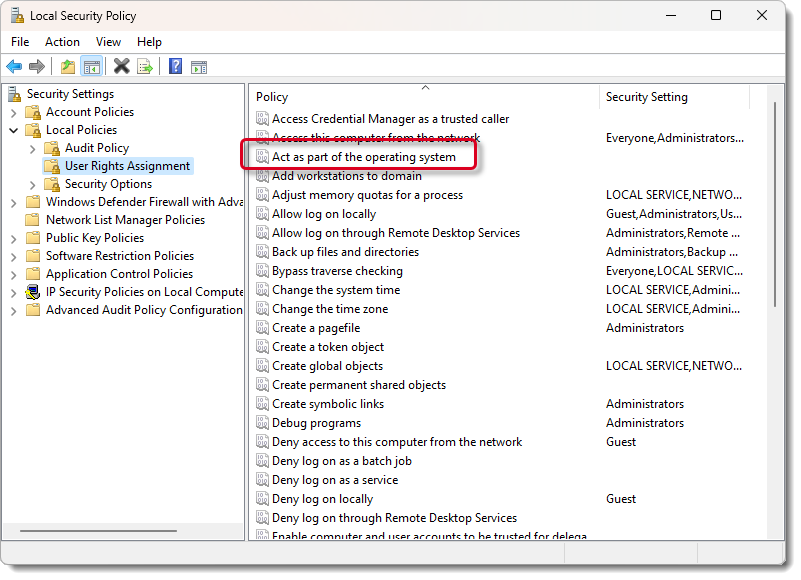Click the Delete X toolbar icon

[x=121, y=67]
